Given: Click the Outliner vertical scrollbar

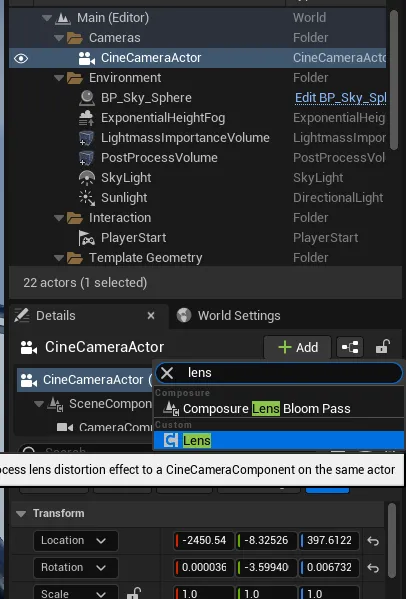Looking at the screenshot, I should point(394,79).
